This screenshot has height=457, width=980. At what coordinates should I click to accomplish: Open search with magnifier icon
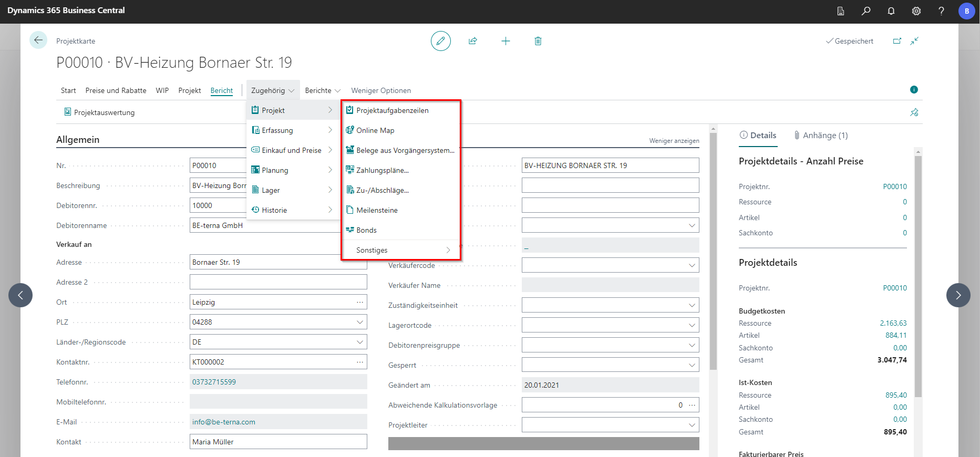(866, 11)
